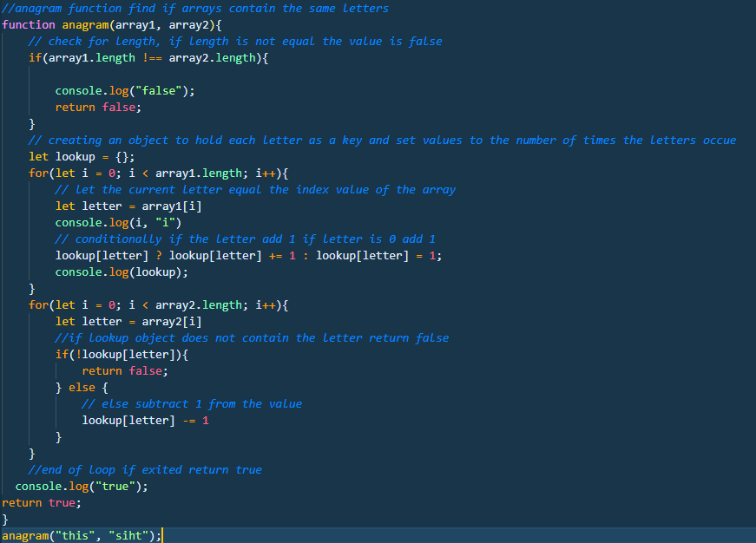This screenshot has height=543, width=756.
Task: Click the '} else {' line
Action: point(82,388)
